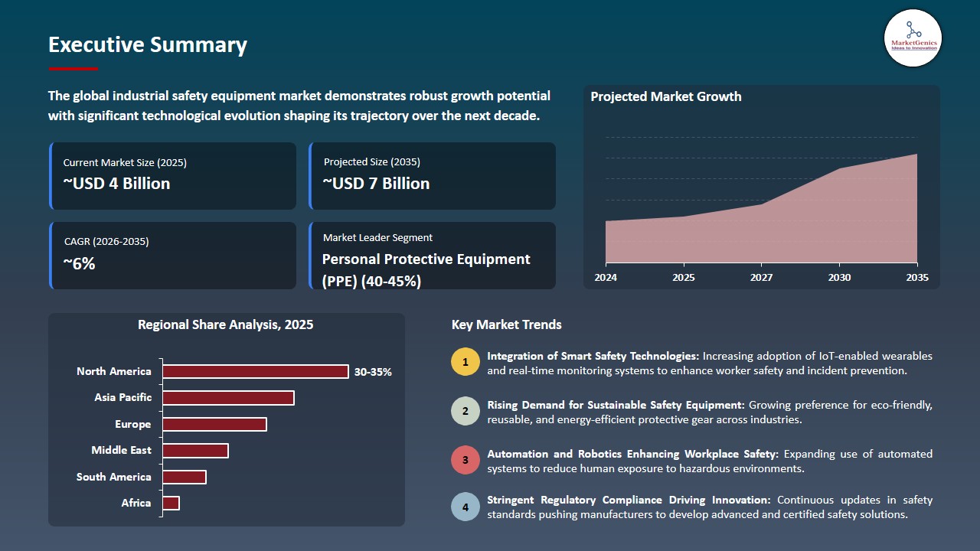Click the accent bar on Projected Size card
The image size is (980, 551).
point(311,175)
